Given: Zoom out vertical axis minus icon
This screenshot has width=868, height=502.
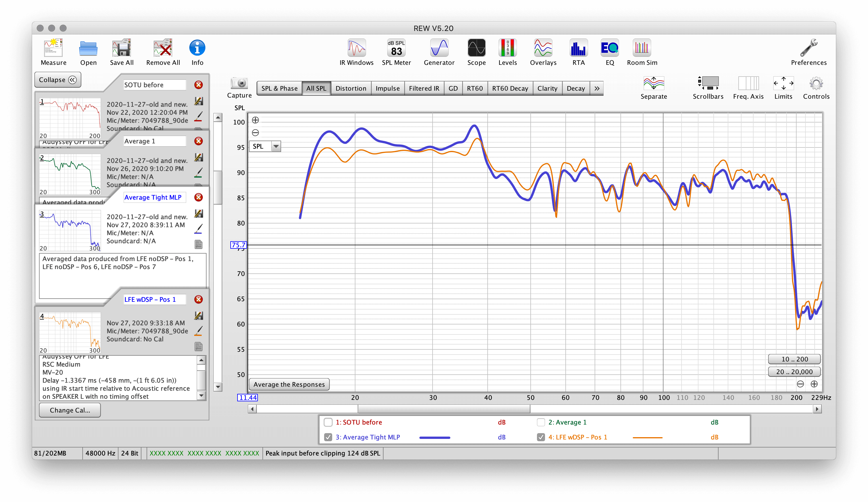Looking at the screenshot, I should 255,132.
